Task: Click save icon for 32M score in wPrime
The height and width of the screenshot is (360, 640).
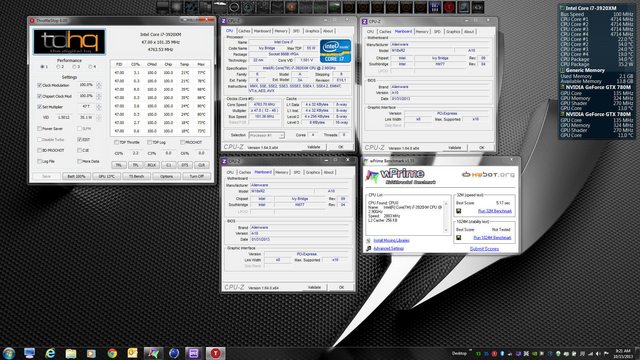Action: (x=458, y=211)
